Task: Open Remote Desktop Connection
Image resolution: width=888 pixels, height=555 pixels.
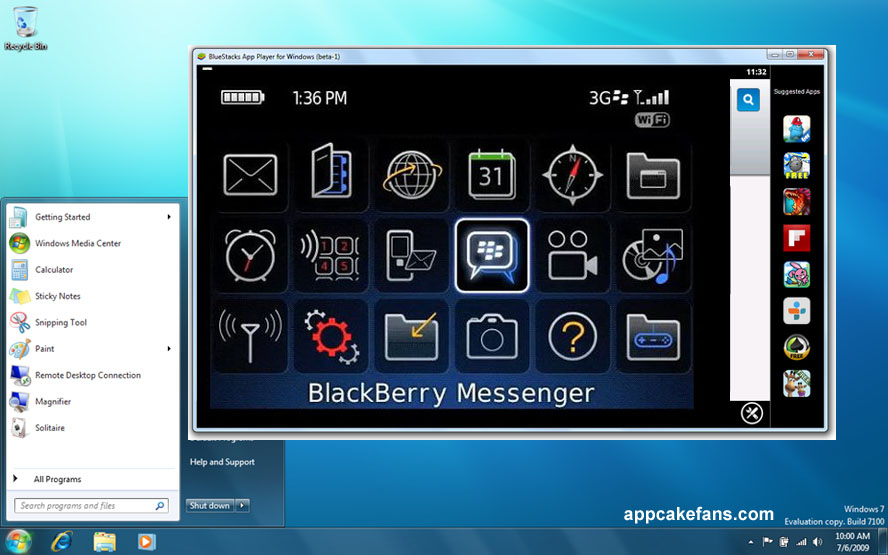Action: 91,375
